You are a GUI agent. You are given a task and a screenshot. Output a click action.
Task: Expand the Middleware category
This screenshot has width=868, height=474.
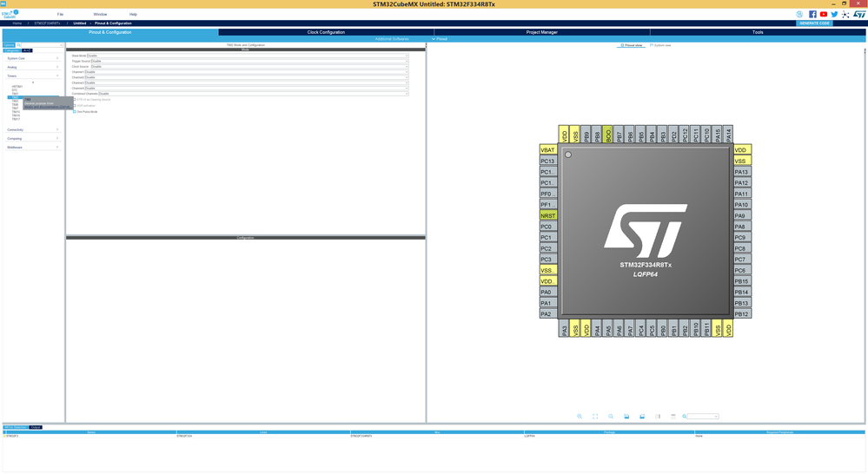[x=32, y=147]
